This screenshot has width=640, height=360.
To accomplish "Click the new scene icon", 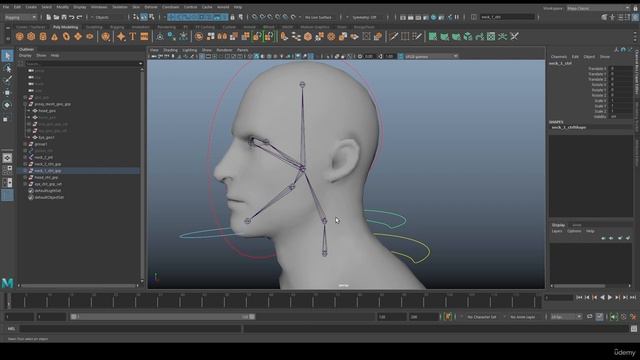I will click(49, 17).
